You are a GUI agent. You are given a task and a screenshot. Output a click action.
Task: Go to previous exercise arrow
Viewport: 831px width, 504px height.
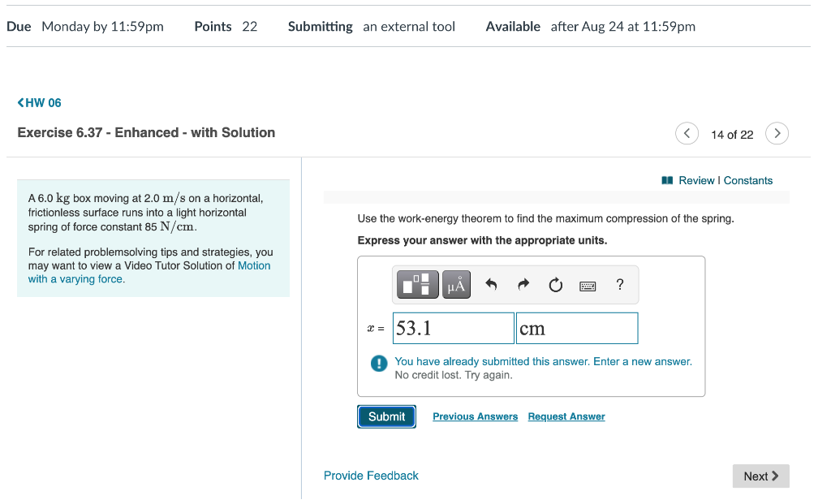pyautogui.click(x=687, y=133)
